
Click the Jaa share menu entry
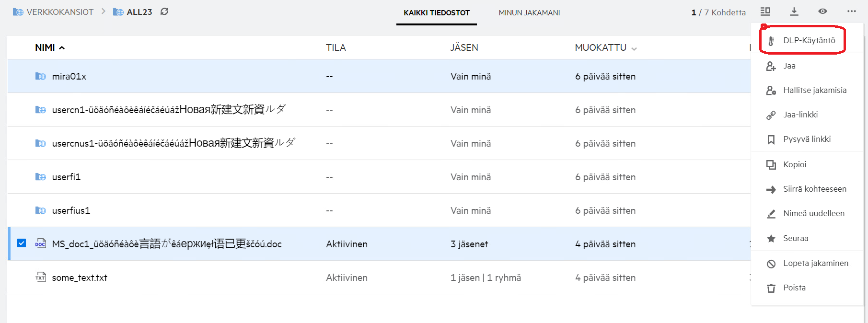click(x=789, y=66)
